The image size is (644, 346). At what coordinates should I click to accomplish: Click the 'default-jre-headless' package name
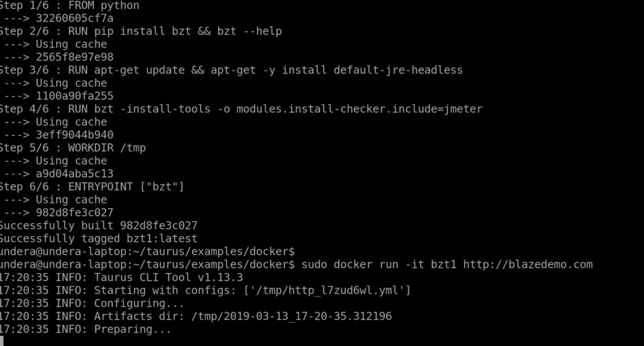click(398, 70)
